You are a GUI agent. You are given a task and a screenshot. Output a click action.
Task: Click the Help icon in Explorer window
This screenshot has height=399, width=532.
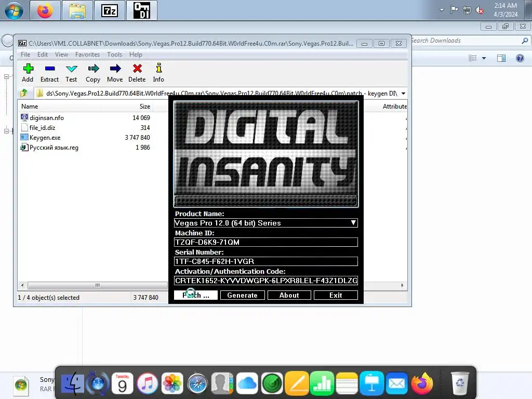pyautogui.click(x=520, y=58)
